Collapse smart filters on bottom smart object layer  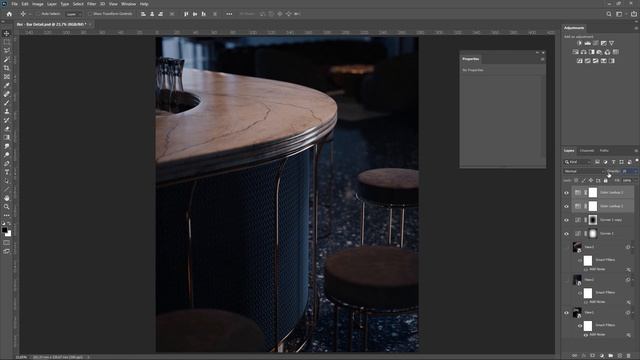pos(633,313)
